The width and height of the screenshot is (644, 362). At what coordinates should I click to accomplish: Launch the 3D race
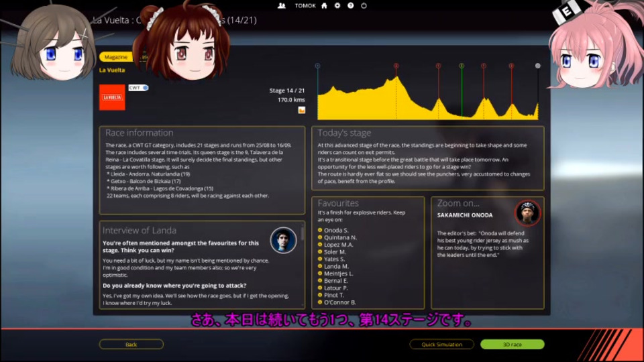pos(512,345)
